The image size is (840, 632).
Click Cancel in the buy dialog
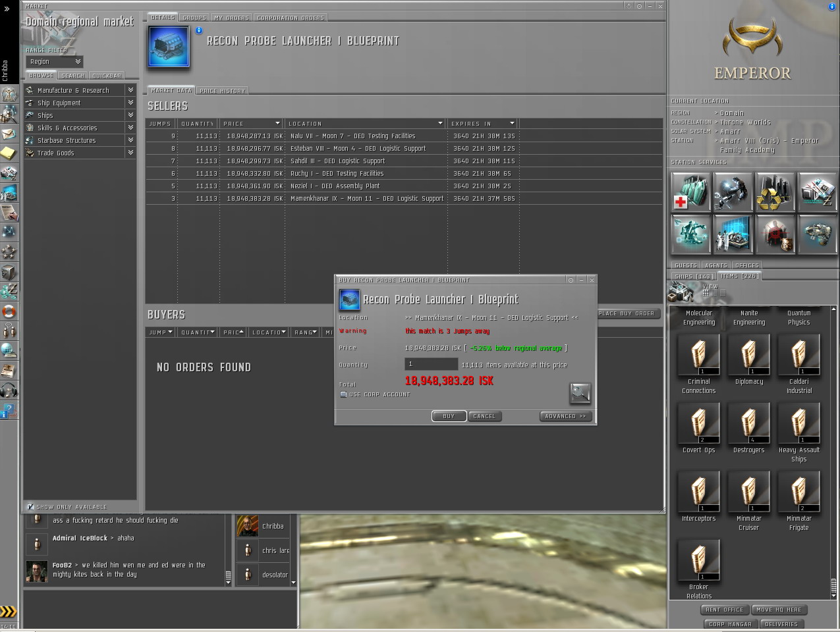click(x=484, y=416)
